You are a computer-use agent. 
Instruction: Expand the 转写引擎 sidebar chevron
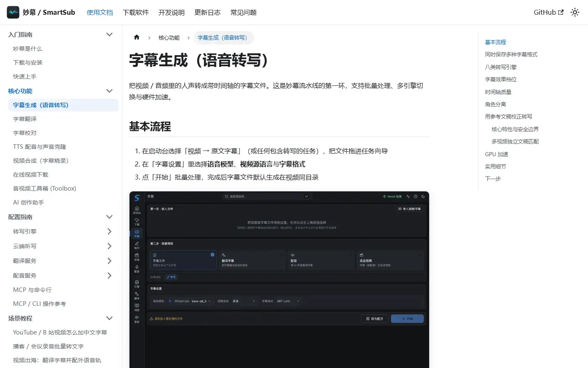click(x=109, y=231)
